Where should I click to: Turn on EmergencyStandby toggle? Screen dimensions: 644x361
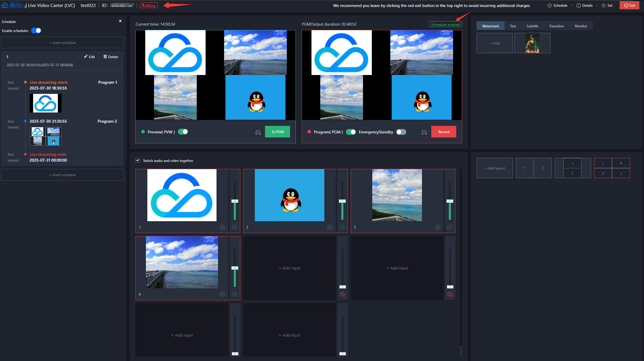pyautogui.click(x=401, y=132)
